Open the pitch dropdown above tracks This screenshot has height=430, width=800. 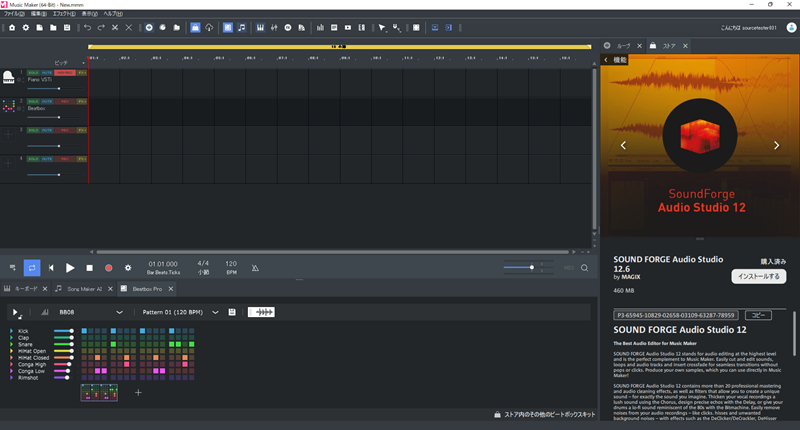click(83, 63)
